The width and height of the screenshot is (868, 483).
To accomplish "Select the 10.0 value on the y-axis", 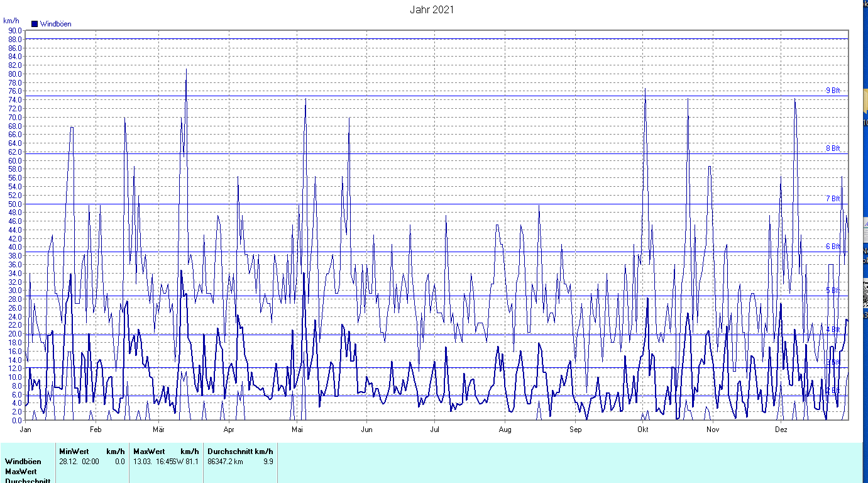I will click(15, 377).
